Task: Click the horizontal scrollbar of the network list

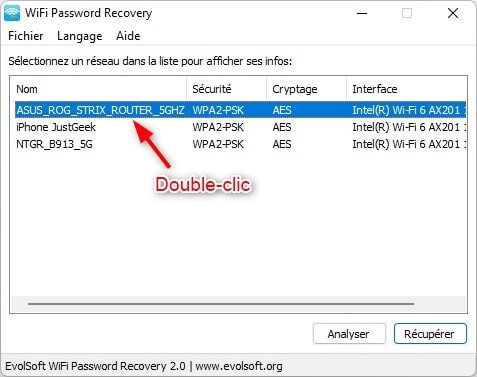Action: pyautogui.click(x=221, y=304)
